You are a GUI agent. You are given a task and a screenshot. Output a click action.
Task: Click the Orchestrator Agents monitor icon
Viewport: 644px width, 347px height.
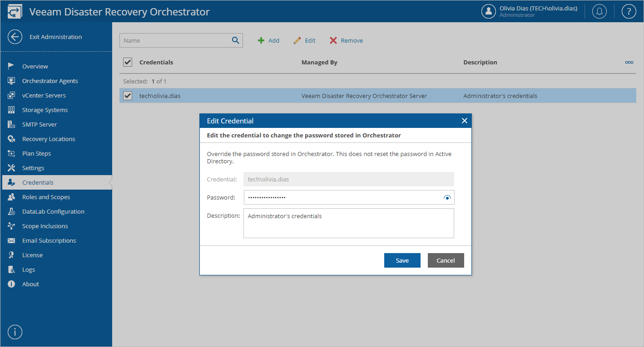pyautogui.click(x=11, y=81)
